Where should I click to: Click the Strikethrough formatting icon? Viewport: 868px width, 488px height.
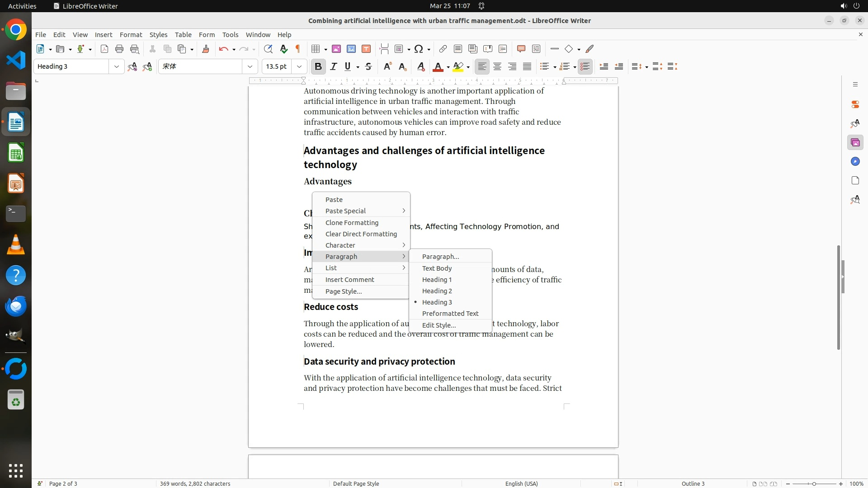click(x=368, y=66)
